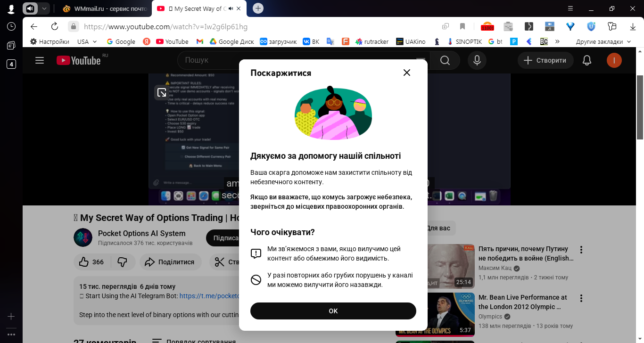644x343 pixels.
Task: Open the browser downloads arrow
Action: (632, 26)
